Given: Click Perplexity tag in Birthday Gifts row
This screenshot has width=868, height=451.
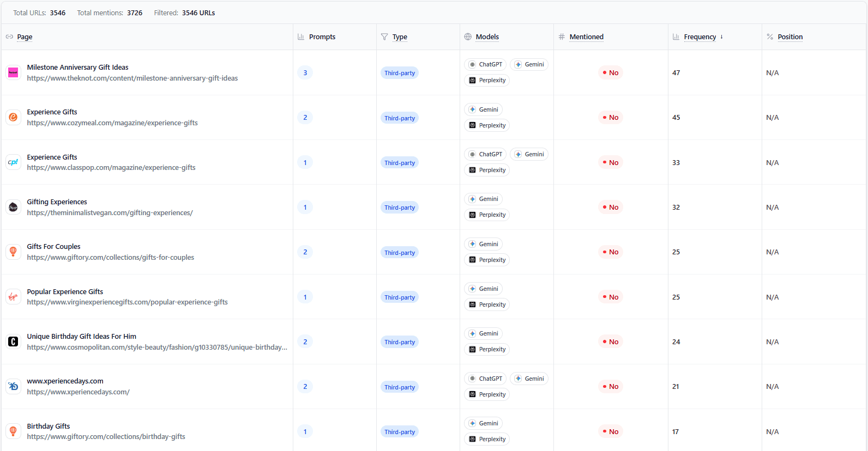Looking at the screenshot, I should (487, 439).
